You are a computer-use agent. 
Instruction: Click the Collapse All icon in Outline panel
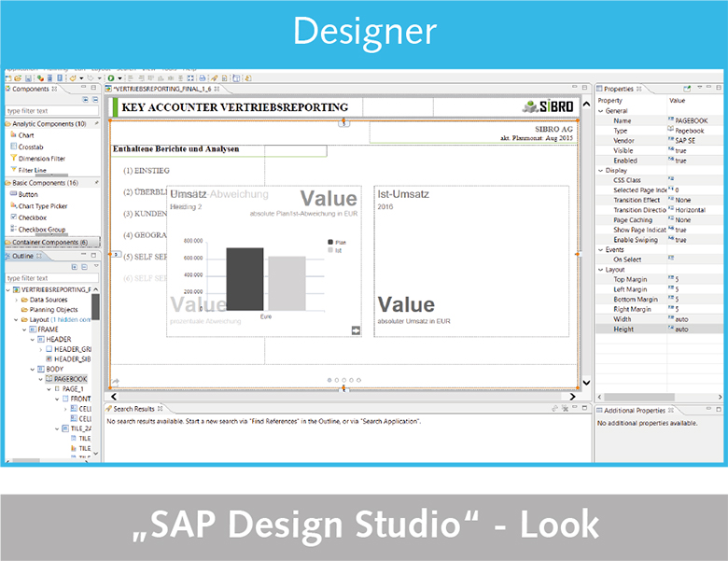click(x=85, y=267)
